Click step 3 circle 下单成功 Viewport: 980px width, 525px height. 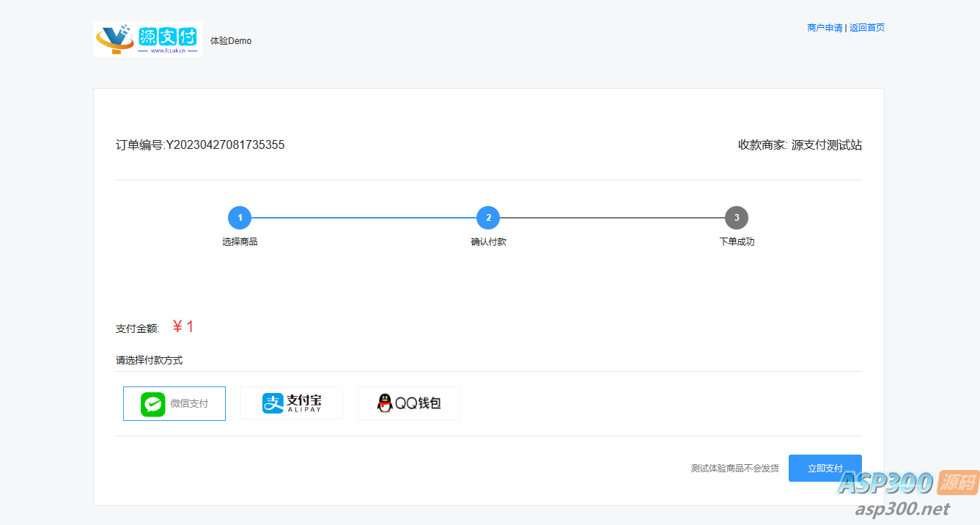(737, 218)
